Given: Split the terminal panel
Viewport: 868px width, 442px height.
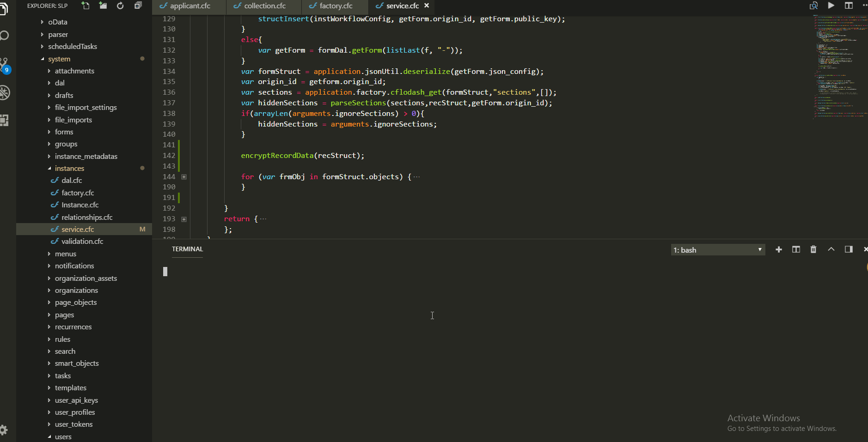Looking at the screenshot, I should coord(796,249).
